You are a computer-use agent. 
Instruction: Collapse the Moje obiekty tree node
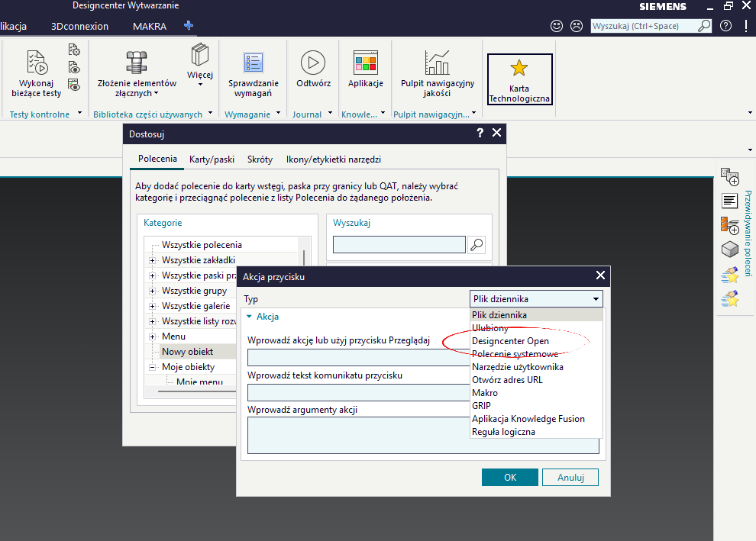tap(153, 367)
